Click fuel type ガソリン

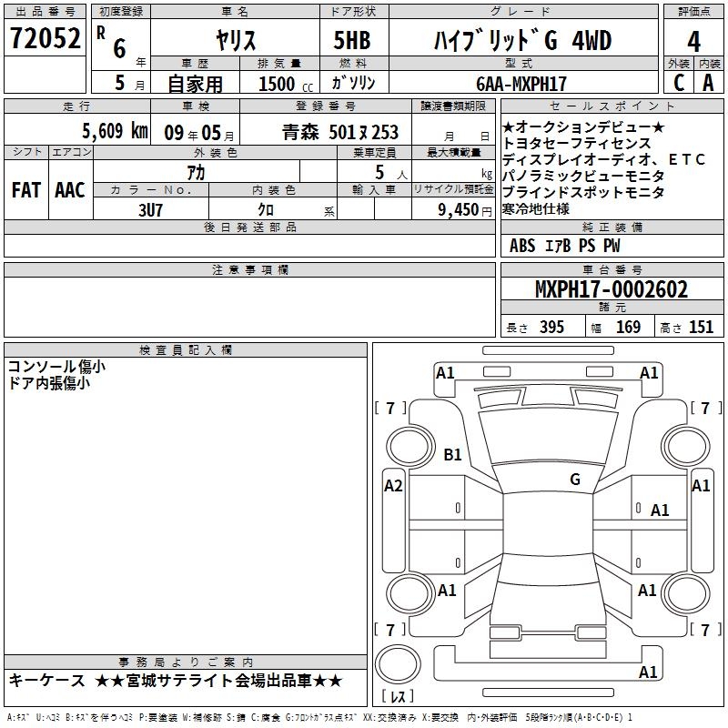(x=353, y=83)
